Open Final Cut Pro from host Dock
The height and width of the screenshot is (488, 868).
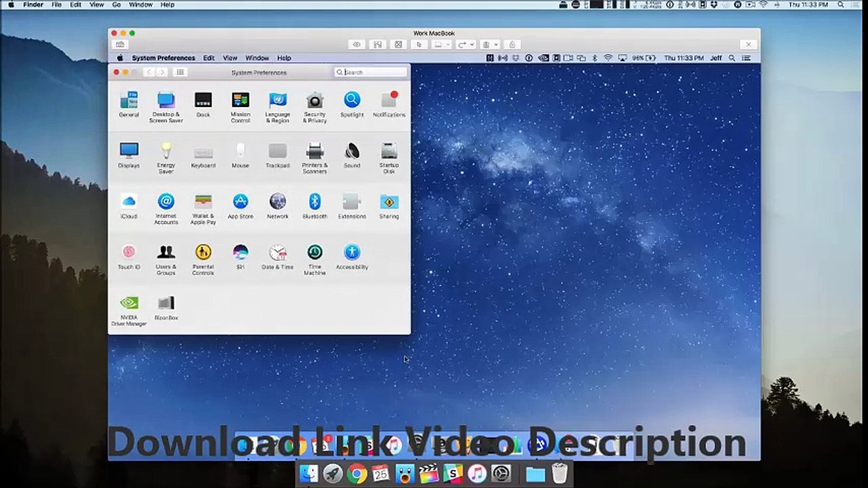[x=428, y=474]
